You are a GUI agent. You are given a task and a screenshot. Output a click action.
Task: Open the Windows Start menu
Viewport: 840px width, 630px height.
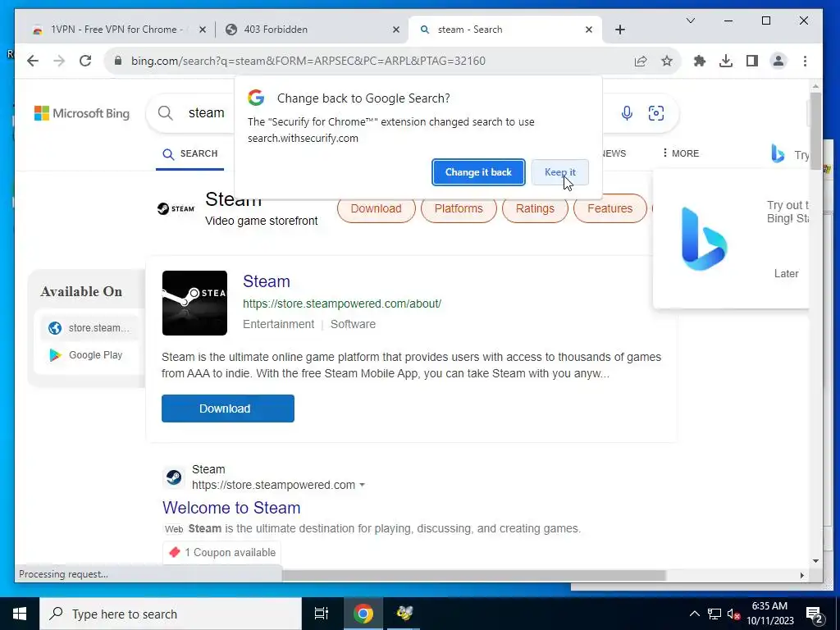click(x=20, y=614)
